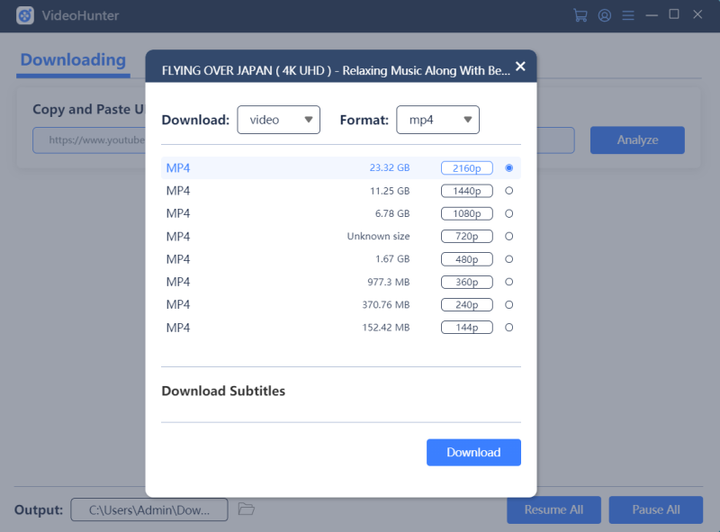Click the Download button
The width and height of the screenshot is (720, 532).
[473, 452]
